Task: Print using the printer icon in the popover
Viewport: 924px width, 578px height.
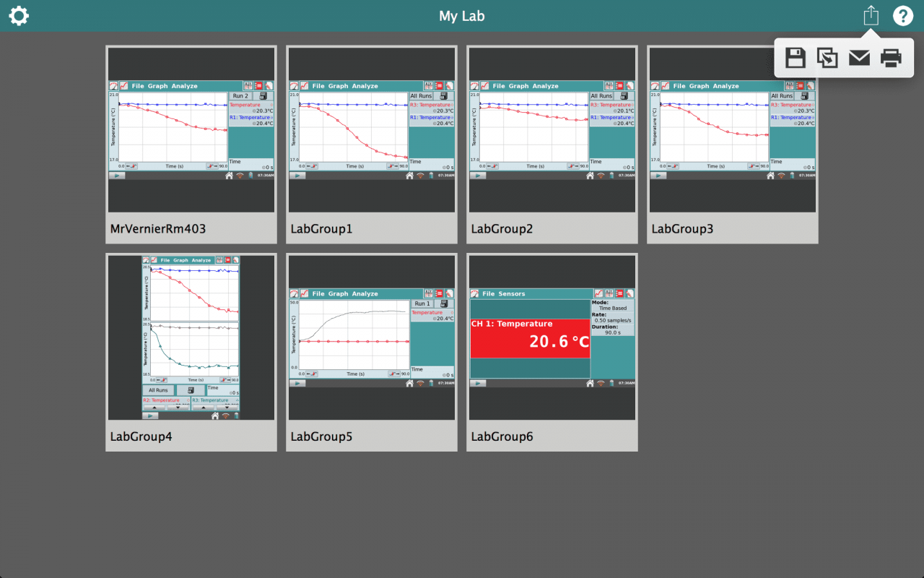Action: coord(891,58)
